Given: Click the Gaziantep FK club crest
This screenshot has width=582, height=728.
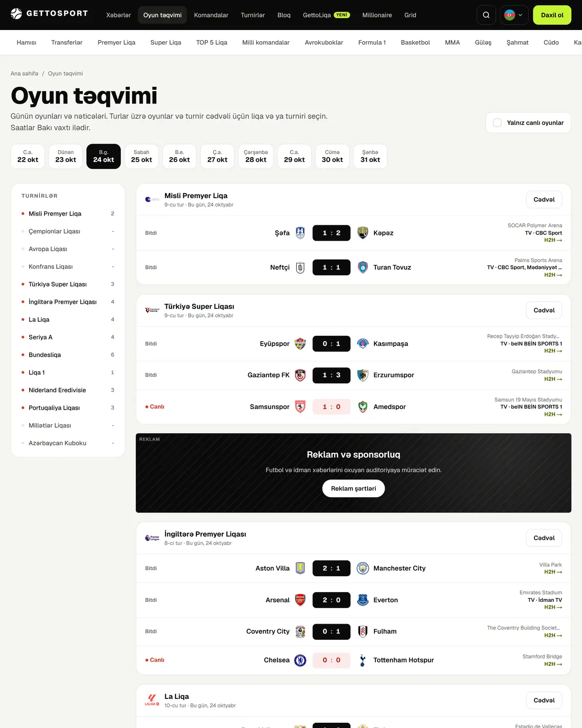Looking at the screenshot, I should pyautogui.click(x=300, y=375).
